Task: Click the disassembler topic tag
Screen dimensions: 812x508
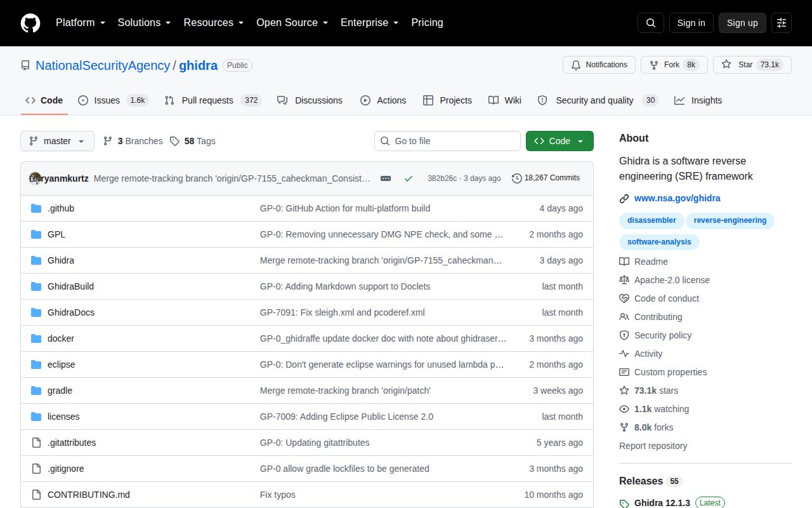Action: click(x=652, y=220)
